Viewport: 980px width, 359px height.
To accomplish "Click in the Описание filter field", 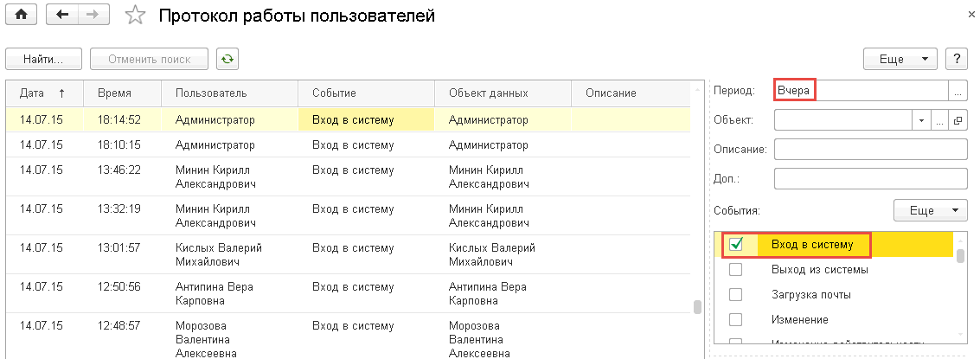I will [869, 150].
